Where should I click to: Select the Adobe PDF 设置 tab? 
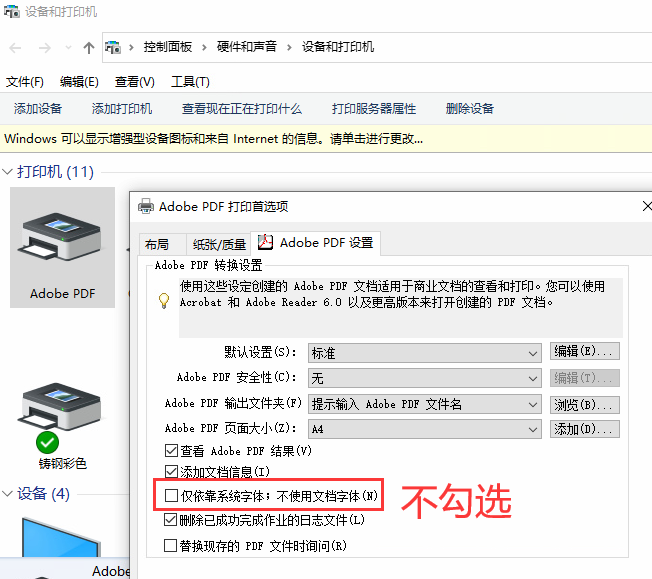point(315,242)
